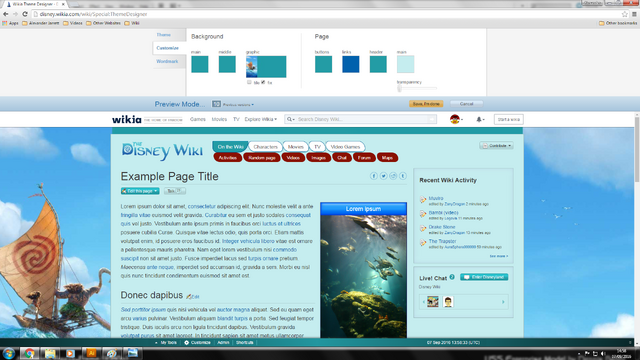Open media player taskbar icon
The image size is (640, 360).
click(x=70, y=353)
